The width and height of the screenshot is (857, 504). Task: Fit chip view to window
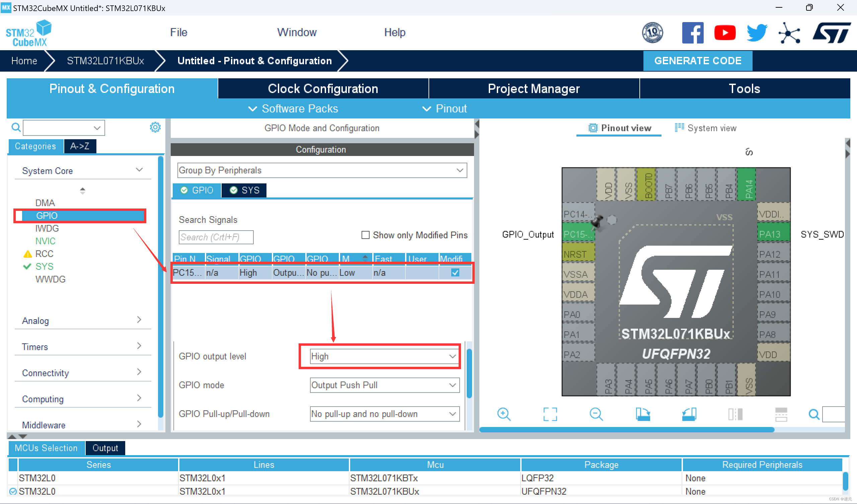point(550,414)
